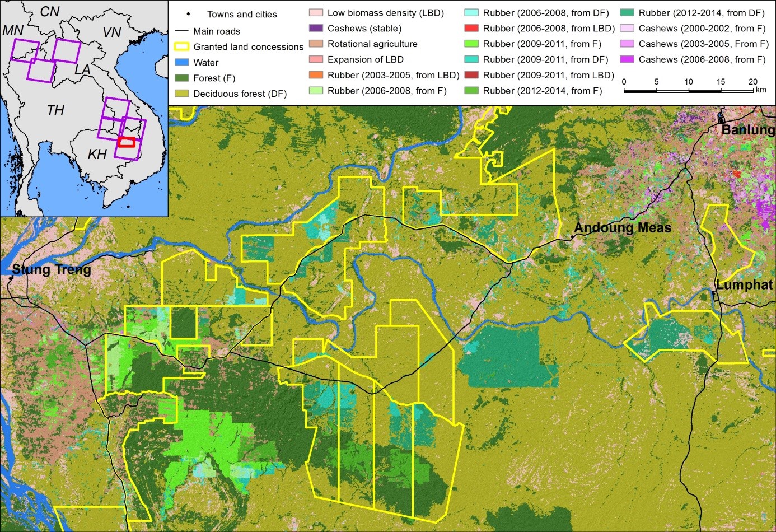The width and height of the screenshot is (776, 532).
Task: Click Rubber (2006-2008, from LBD) red swatch
Action: [471, 28]
